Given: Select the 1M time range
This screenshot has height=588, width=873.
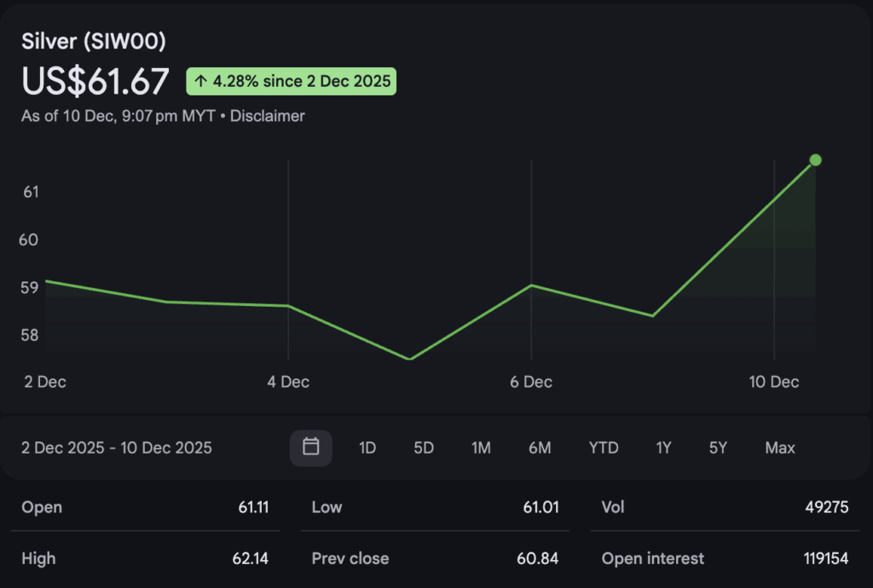Looking at the screenshot, I should pyautogui.click(x=481, y=447).
